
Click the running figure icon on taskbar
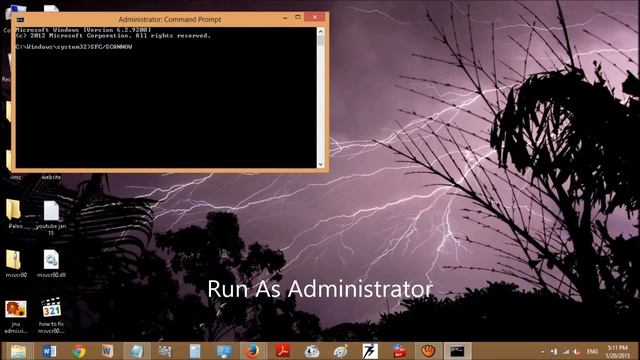370,351
